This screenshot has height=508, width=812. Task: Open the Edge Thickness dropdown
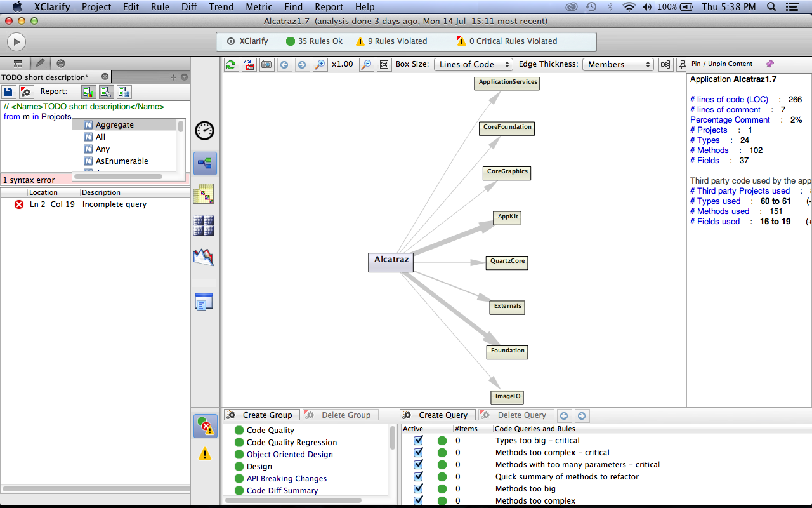point(618,64)
